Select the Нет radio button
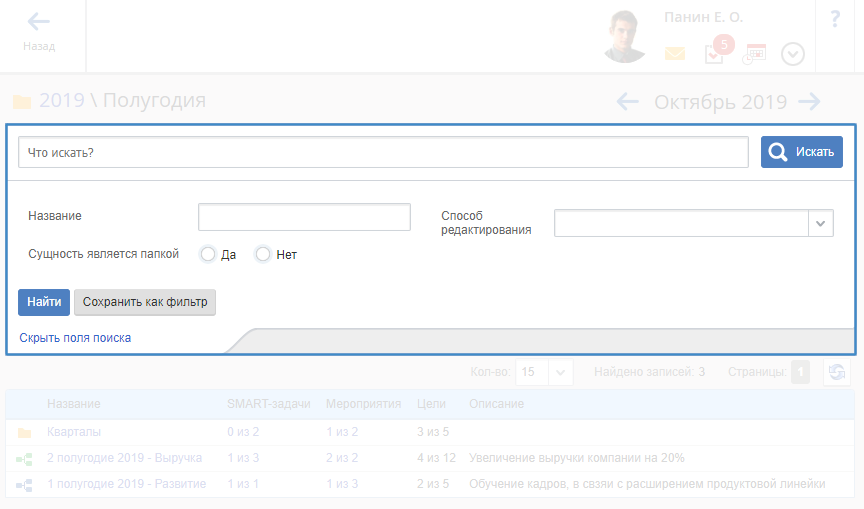The image size is (864, 509). click(263, 254)
